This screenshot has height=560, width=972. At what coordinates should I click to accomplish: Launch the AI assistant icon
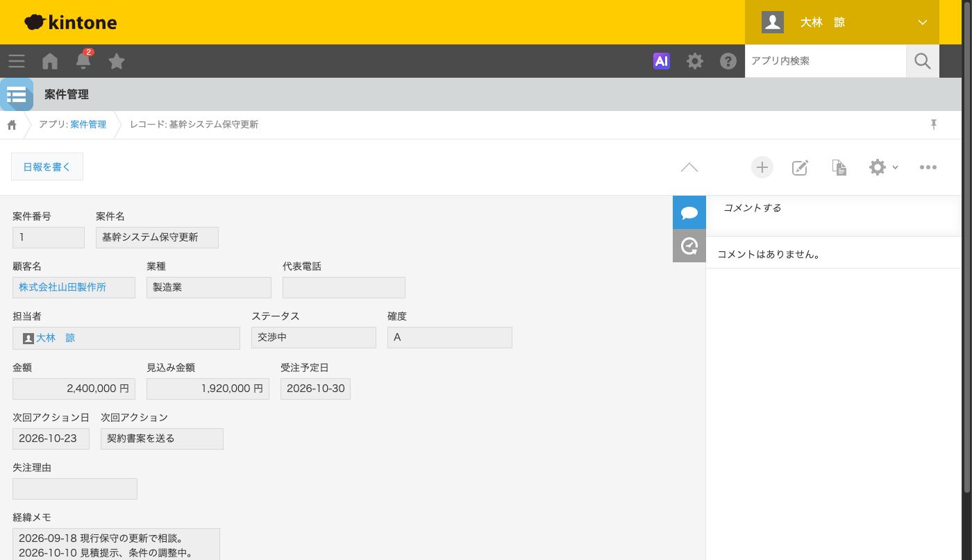click(x=662, y=61)
